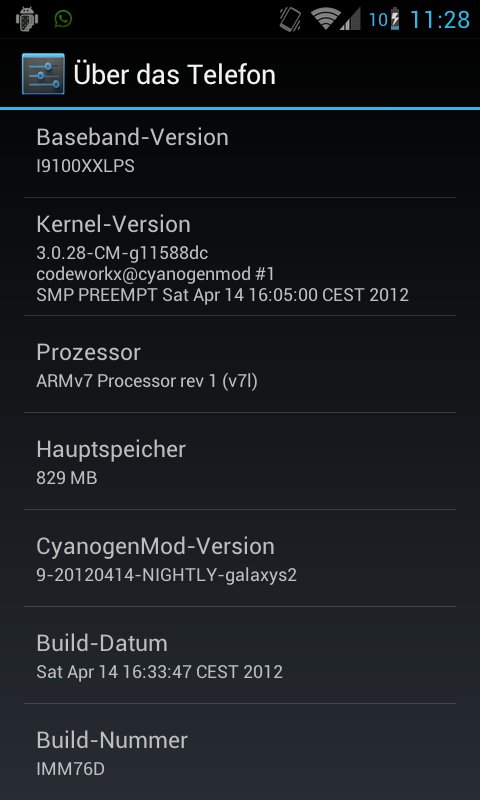Select the Build-Datum entry

240,655
